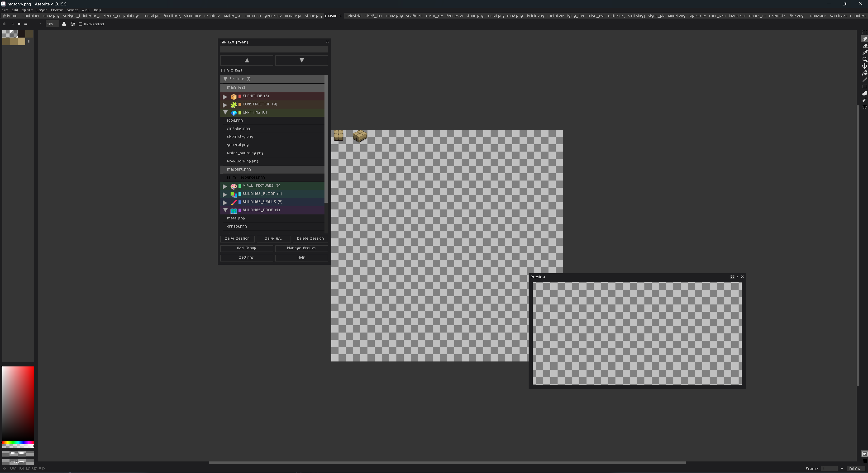
Task: Choose the Rectangle shape tool
Action: click(864, 87)
